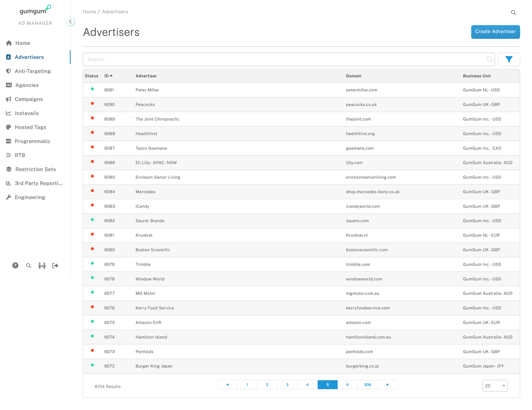Click the Hosted Tags palette icon

(x=9, y=127)
